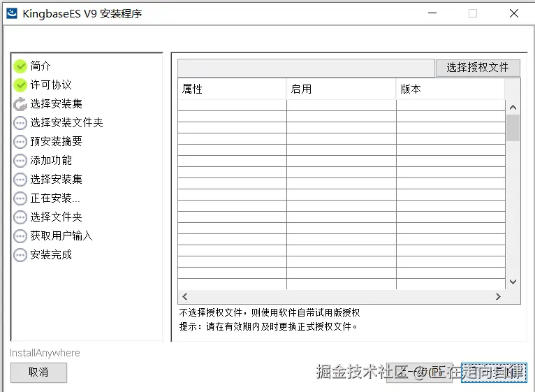
Task: Select the 预安装摘要 step label
Action: 57,141
